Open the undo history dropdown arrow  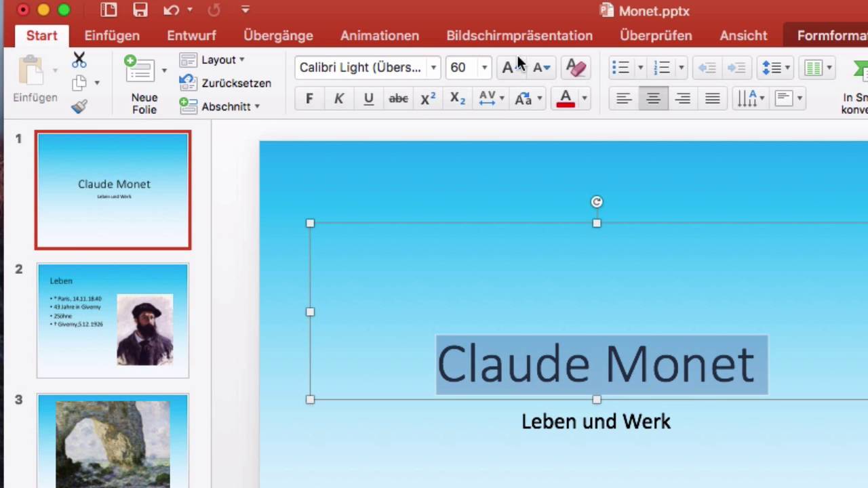[x=190, y=10]
